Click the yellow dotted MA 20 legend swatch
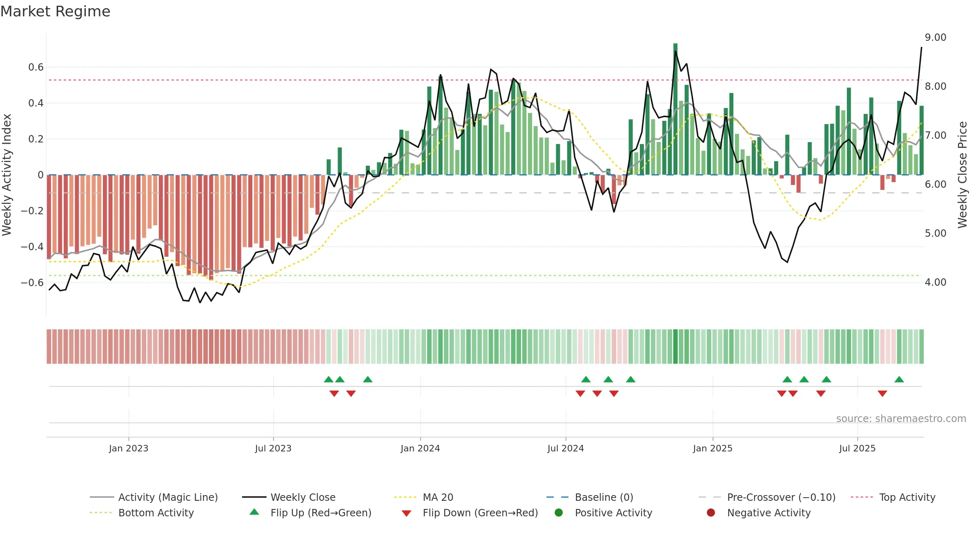This screenshot has height=551, width=980. (405, 497)
